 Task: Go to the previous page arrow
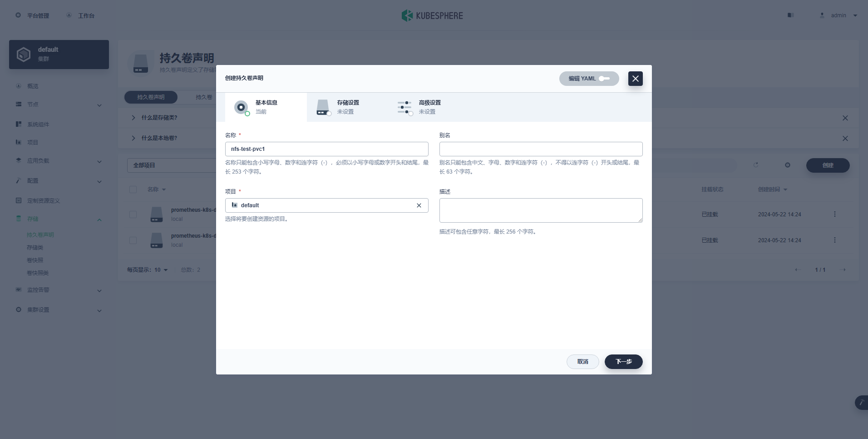[x=797, y=270]
